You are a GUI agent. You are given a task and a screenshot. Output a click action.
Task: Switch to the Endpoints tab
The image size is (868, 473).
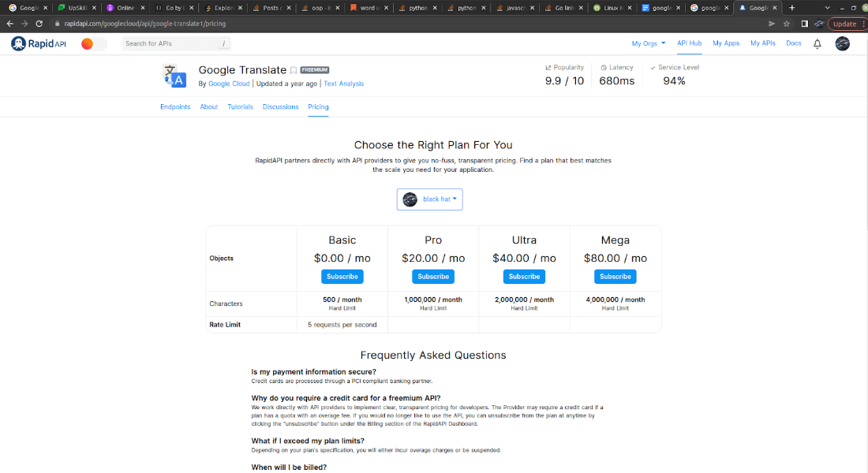pos(175,106)
